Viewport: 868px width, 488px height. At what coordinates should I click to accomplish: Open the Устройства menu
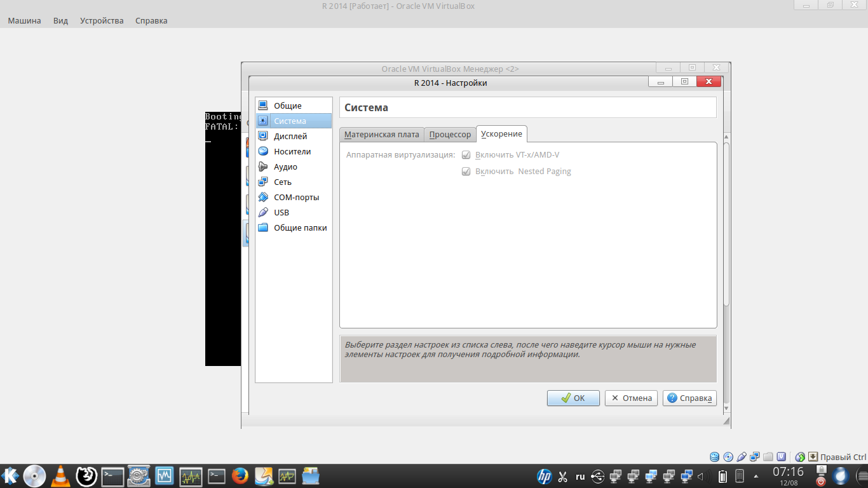coord(102,20)
